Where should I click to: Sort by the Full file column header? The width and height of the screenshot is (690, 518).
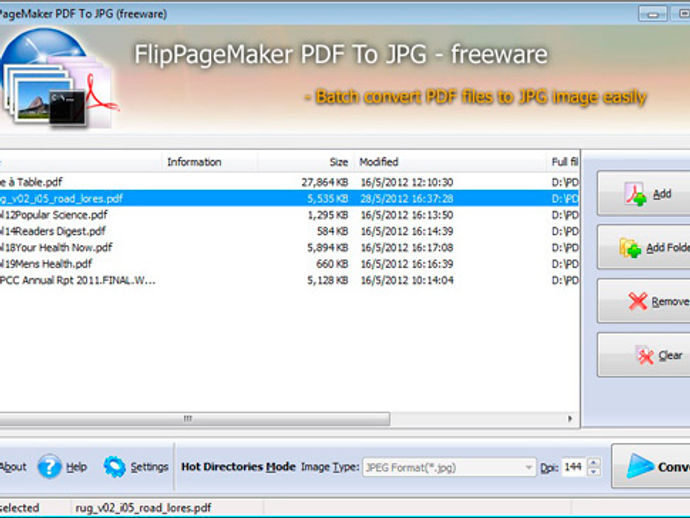(x=565, y=162)
